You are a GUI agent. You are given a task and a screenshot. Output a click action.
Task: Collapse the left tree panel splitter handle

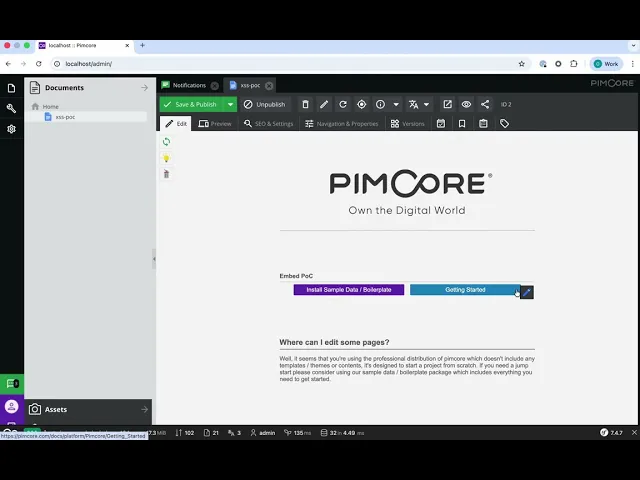(x=154, y=259)
